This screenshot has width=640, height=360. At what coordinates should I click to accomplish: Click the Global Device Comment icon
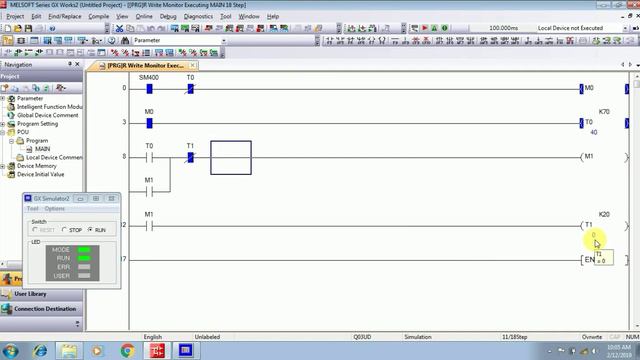pyautogui.click(x=11, y=115)
